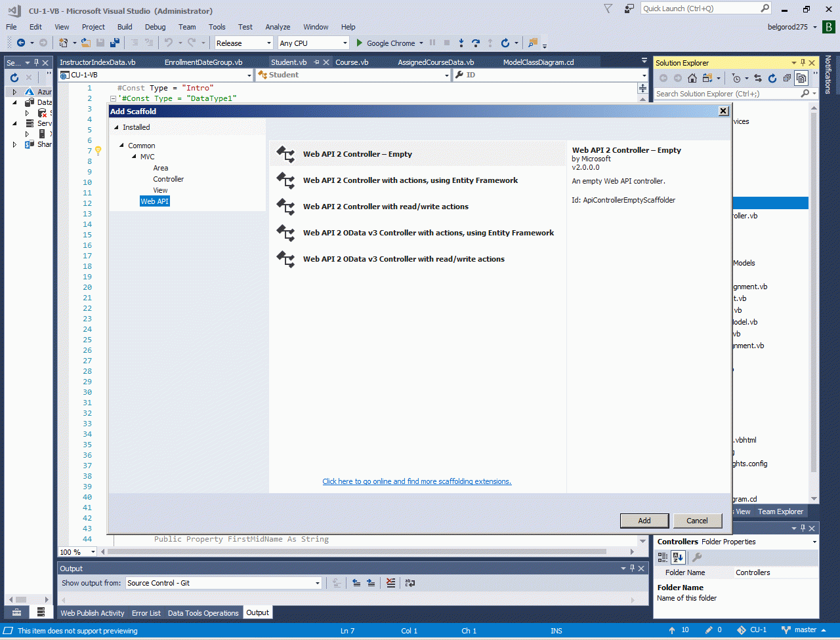Click the Open File folder icon

tap(86, 43)
